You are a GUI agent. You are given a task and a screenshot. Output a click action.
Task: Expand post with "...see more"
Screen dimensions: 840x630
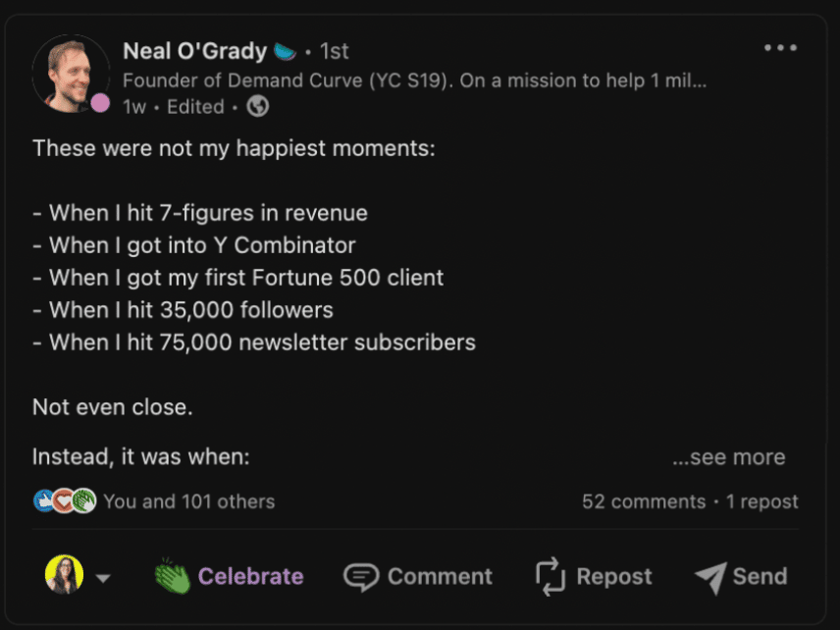point(728,457)
